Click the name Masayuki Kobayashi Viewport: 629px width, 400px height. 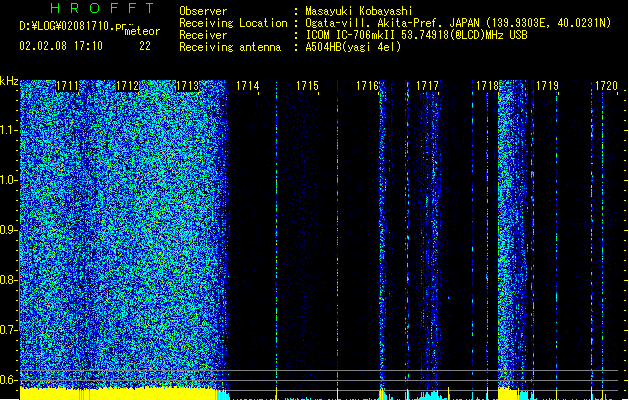tap(359, 11)
